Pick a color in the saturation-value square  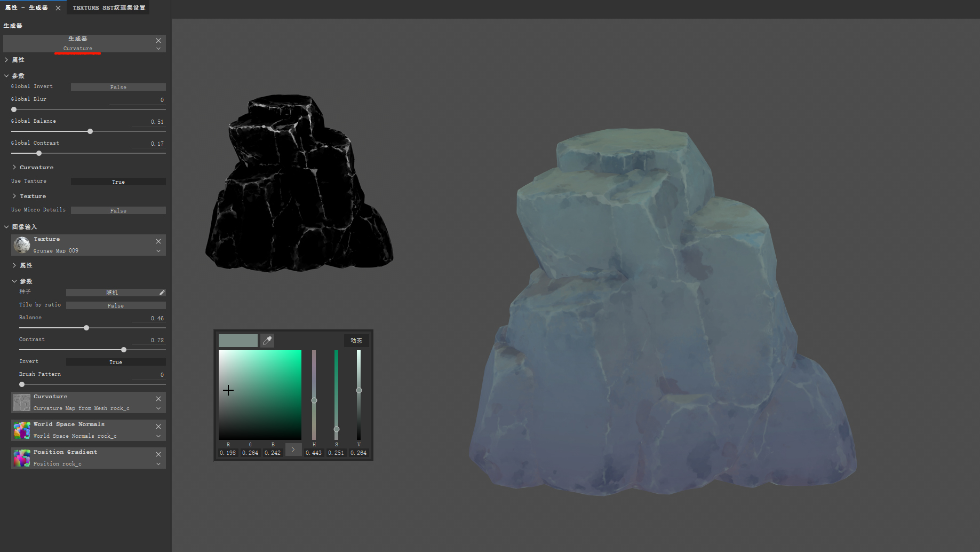tap(260, 395)
